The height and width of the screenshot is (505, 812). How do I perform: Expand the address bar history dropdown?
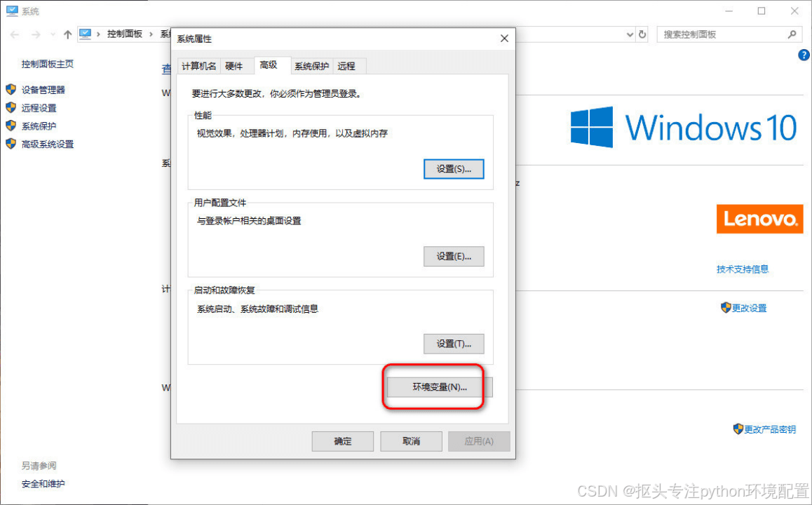tap(630, 34)
